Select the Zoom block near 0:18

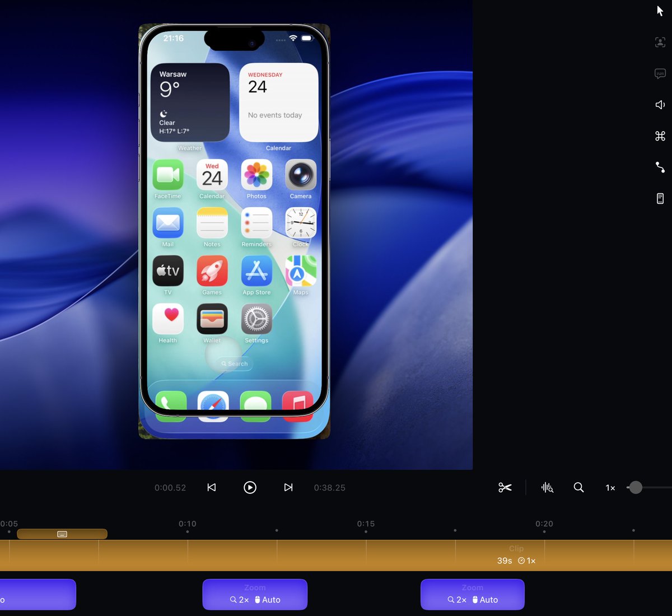[473, 594]
